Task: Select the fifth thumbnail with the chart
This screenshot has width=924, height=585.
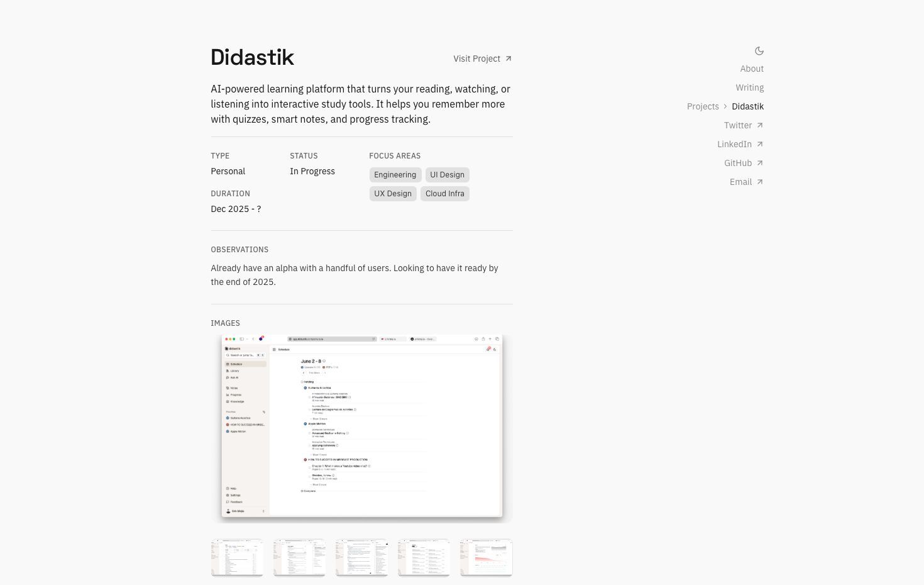Action: [x=486, y=557]
